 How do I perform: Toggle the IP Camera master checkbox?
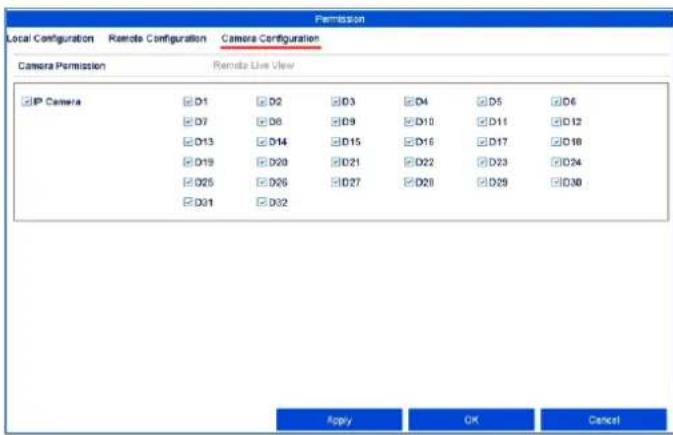point(26,102)
